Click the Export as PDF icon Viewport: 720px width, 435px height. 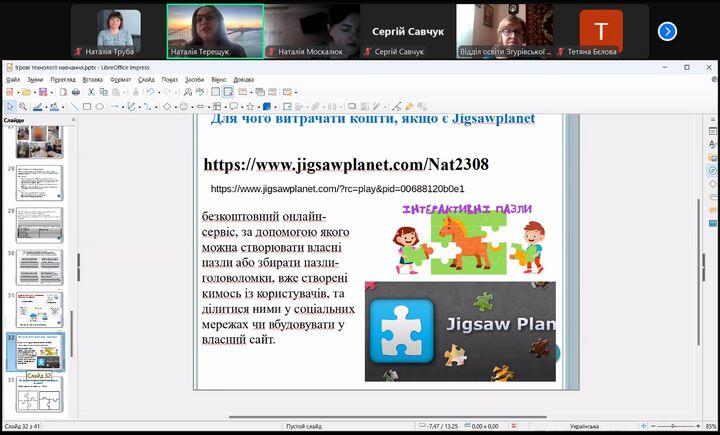coord(63,92)
